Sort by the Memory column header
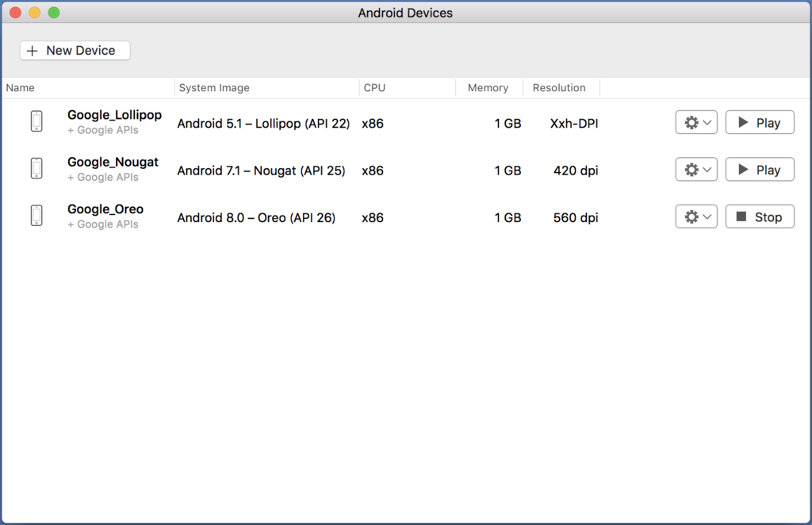 (488, 87)
